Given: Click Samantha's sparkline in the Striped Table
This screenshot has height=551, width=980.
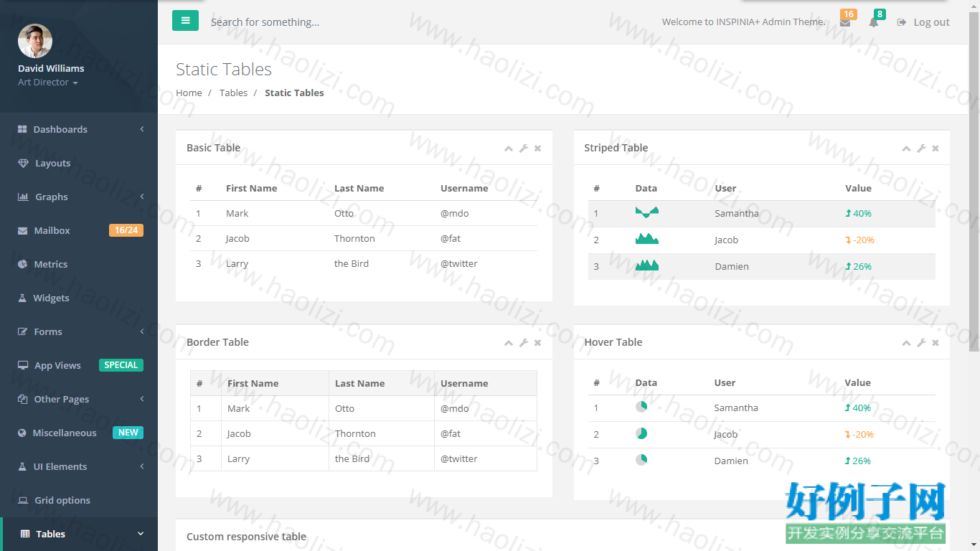Looking at the screenshot, I should tap(646, 212).
